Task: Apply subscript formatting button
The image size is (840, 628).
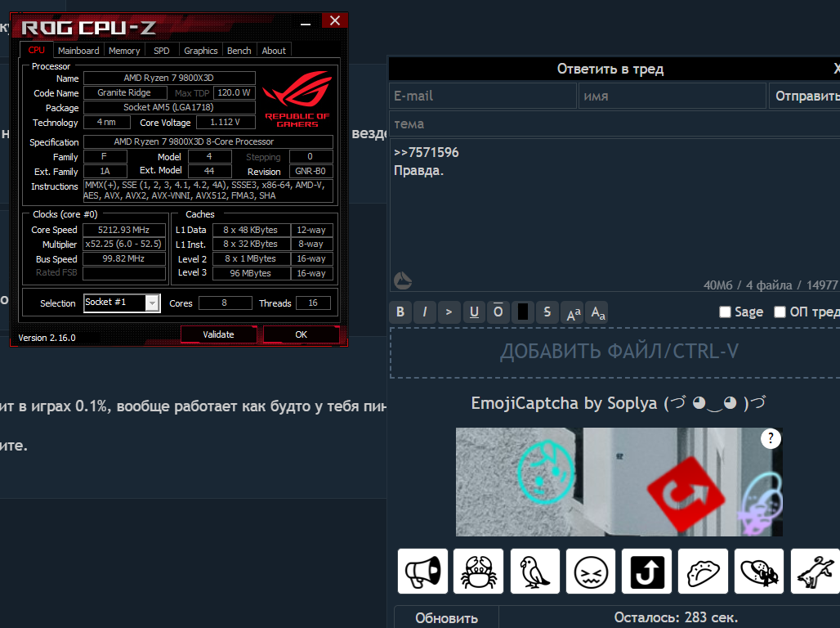Action: [597, 312]
